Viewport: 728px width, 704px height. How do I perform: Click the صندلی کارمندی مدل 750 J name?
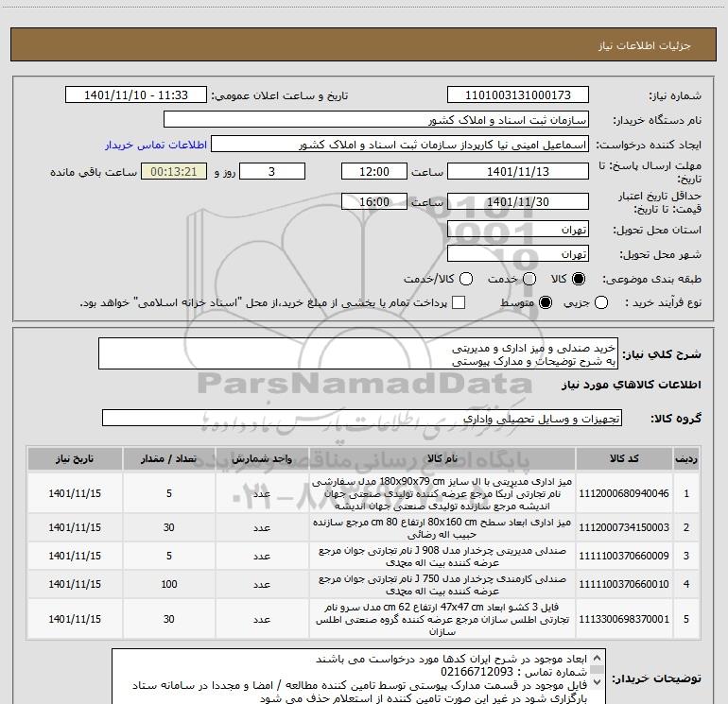442,585
